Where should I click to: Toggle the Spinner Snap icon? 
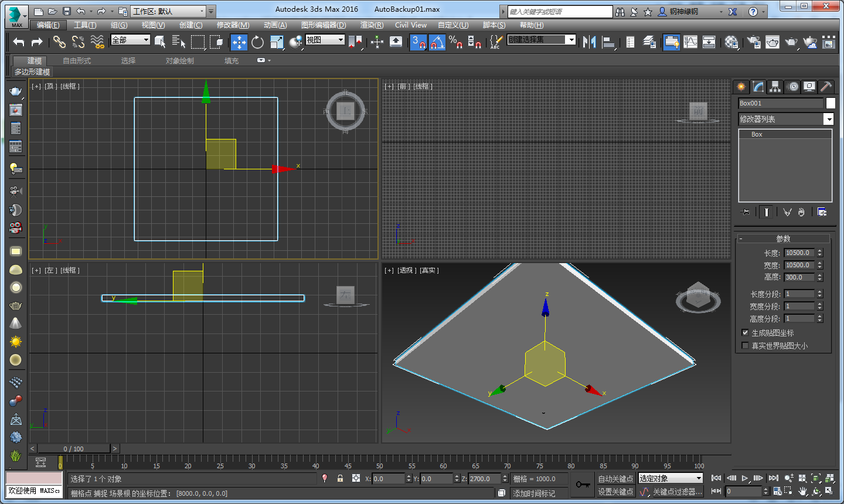pyautogui.click(x=475, y=42)
